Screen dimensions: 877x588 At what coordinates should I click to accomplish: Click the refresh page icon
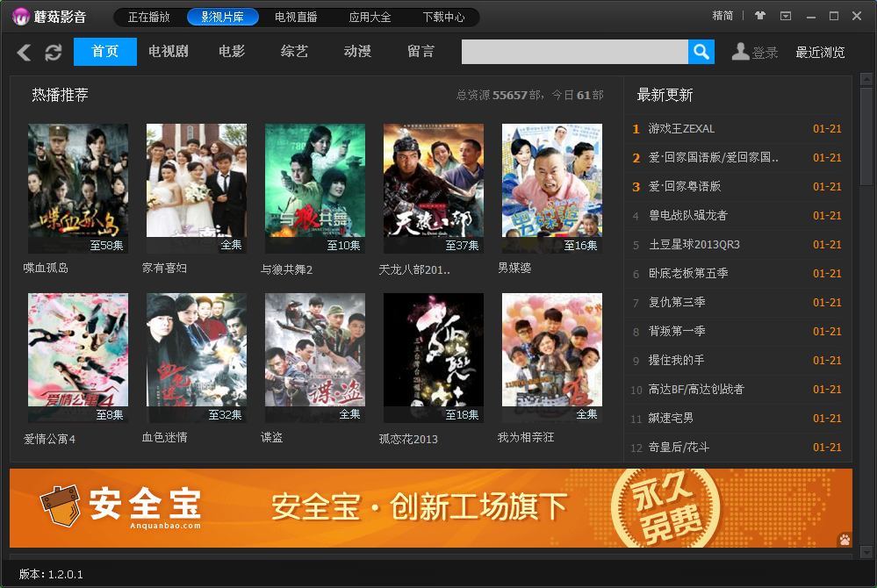pos(54,53)
